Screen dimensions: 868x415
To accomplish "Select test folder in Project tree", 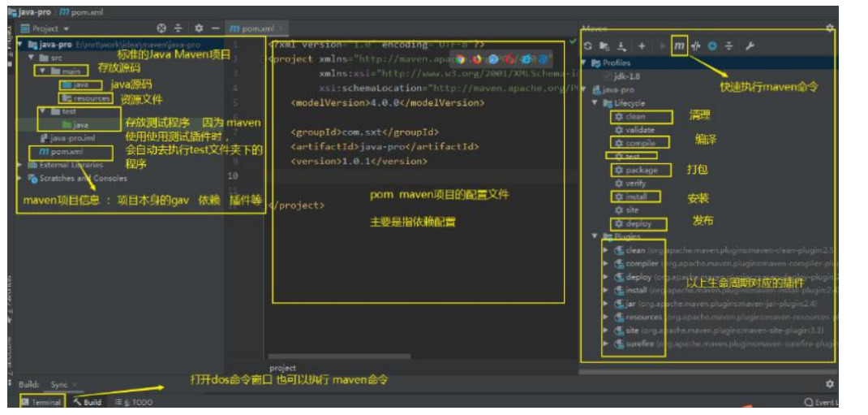I will (63, 111).
